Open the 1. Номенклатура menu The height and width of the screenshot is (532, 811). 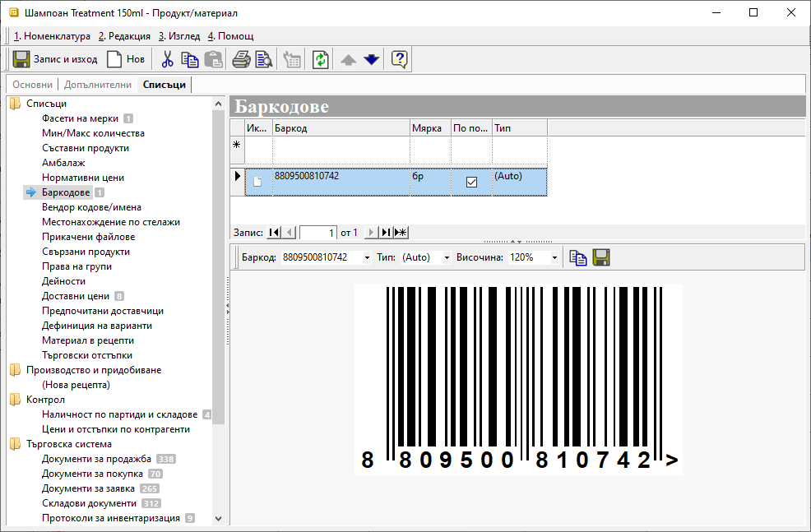[52, 36]
